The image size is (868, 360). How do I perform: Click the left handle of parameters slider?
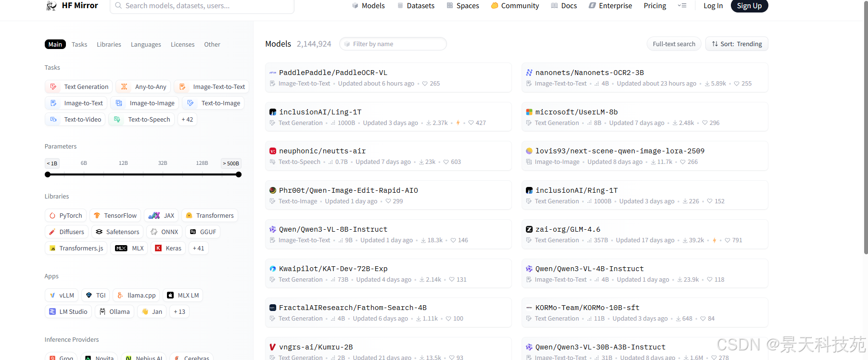[x=48, y=174]
